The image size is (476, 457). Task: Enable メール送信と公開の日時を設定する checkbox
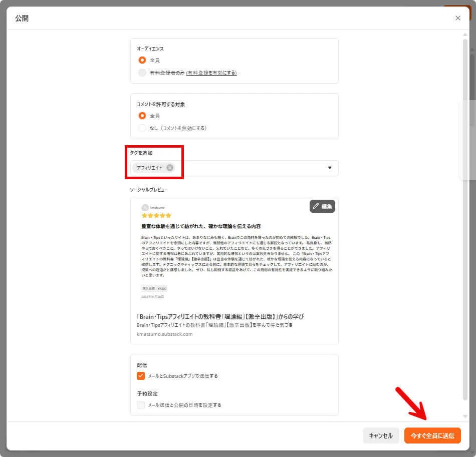point(141,405)
